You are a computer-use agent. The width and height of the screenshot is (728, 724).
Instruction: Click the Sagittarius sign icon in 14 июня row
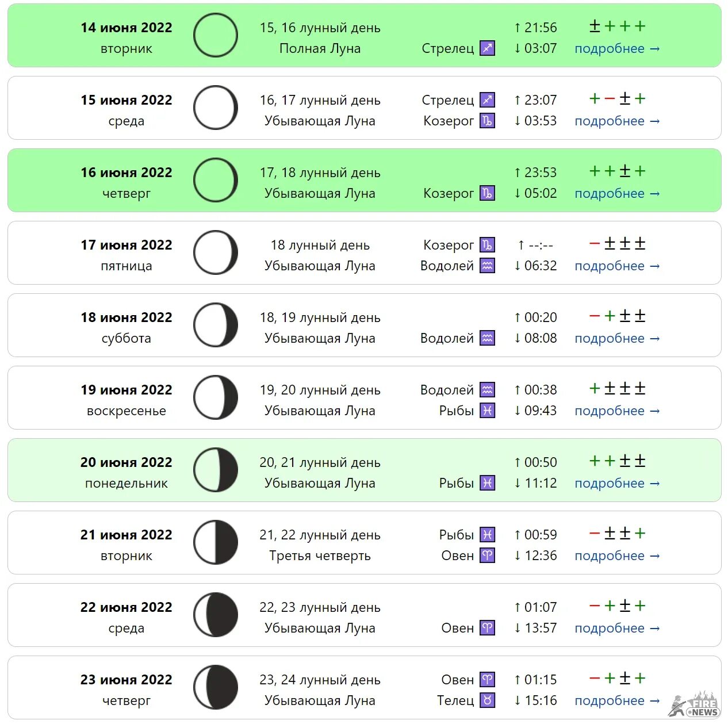488,48
